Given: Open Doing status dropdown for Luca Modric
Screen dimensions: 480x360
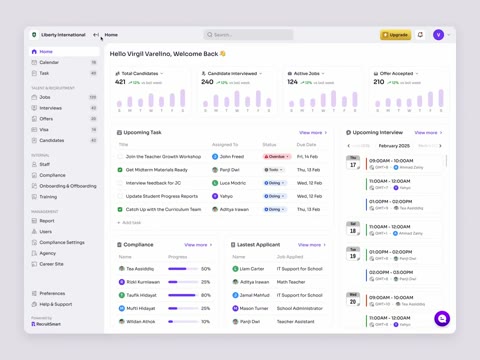Looking at the screenshot, I should point(275,183).
